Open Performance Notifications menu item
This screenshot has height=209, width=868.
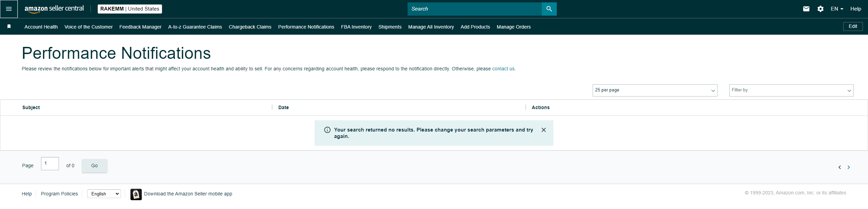point(306,27)
